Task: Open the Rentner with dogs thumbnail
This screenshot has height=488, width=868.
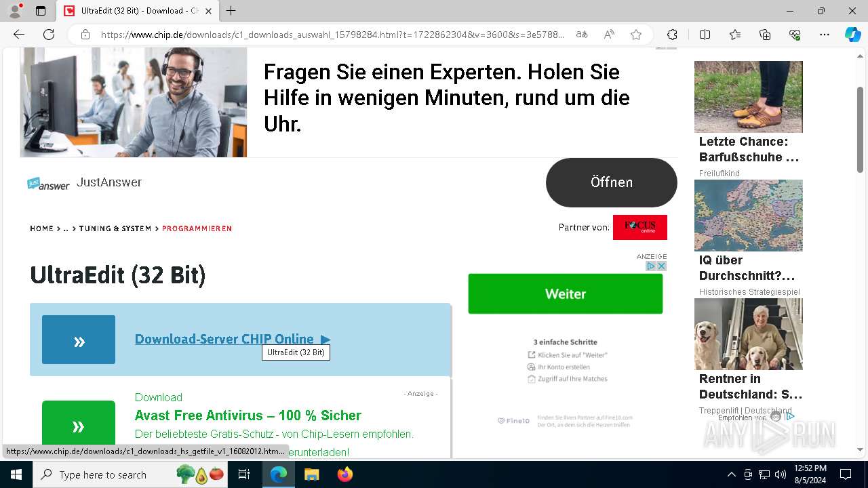Action: point(749,334)
